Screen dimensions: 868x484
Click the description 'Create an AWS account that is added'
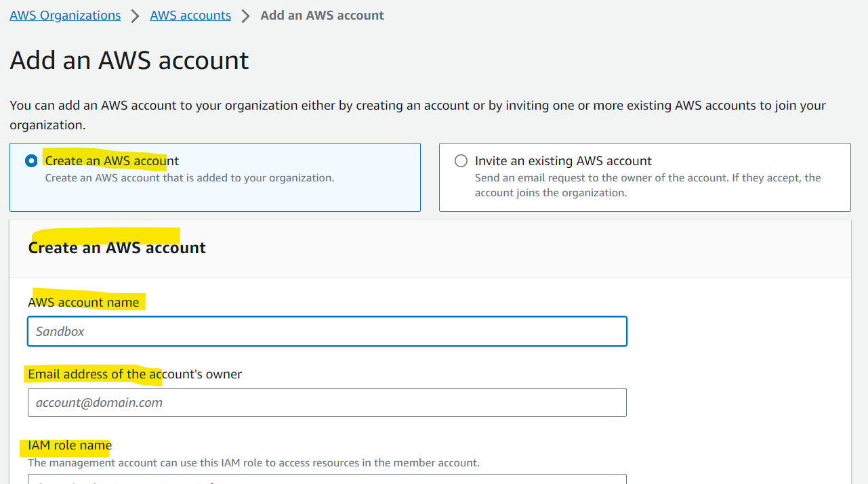coord(190,178)
